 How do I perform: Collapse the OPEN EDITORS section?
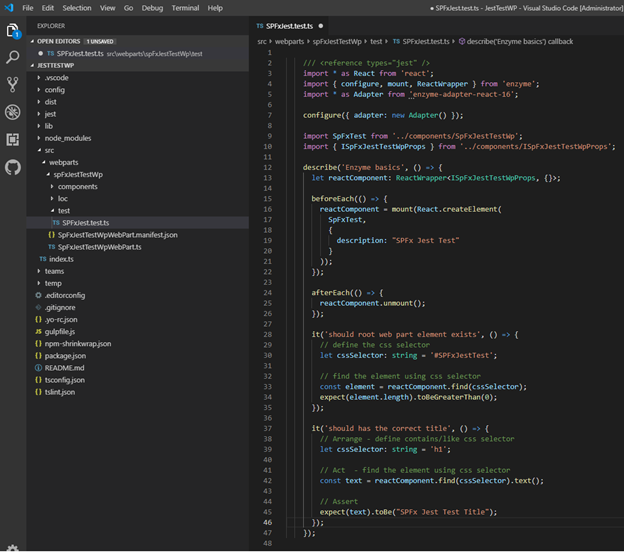pos(58,40)
